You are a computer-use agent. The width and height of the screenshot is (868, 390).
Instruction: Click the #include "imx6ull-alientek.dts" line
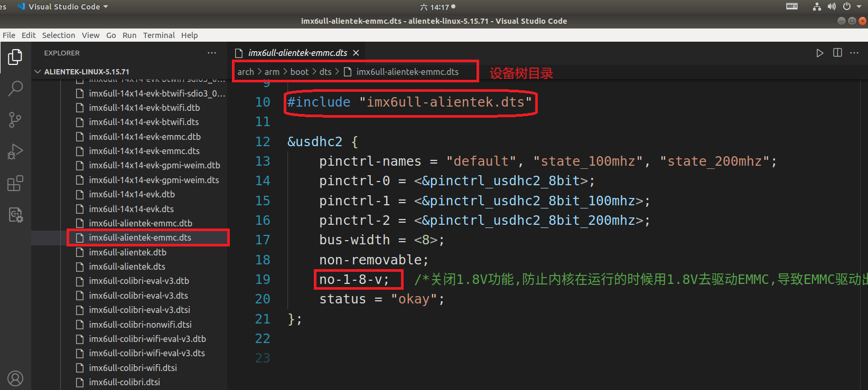click(x=409, y=102)
